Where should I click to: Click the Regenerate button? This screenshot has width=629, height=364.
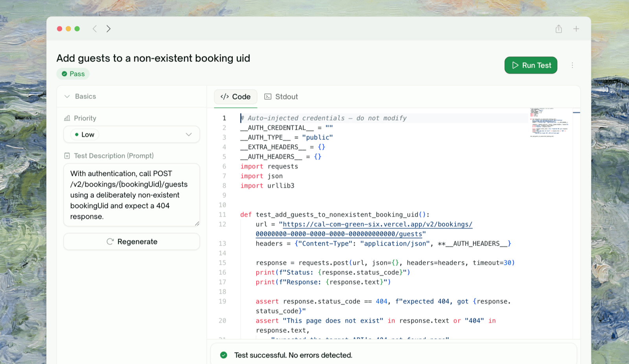[x=132, y=242]
